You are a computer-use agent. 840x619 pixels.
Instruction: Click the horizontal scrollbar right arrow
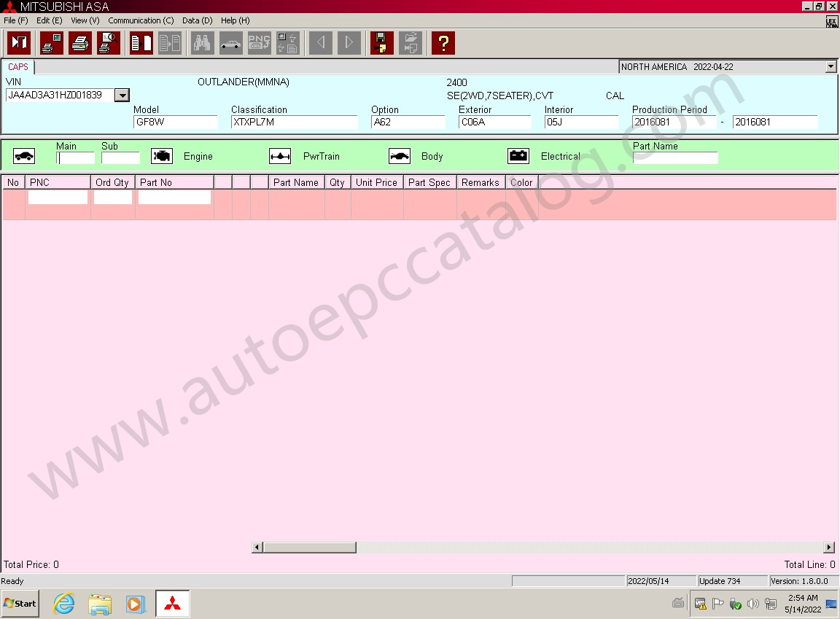coord(829,548)
